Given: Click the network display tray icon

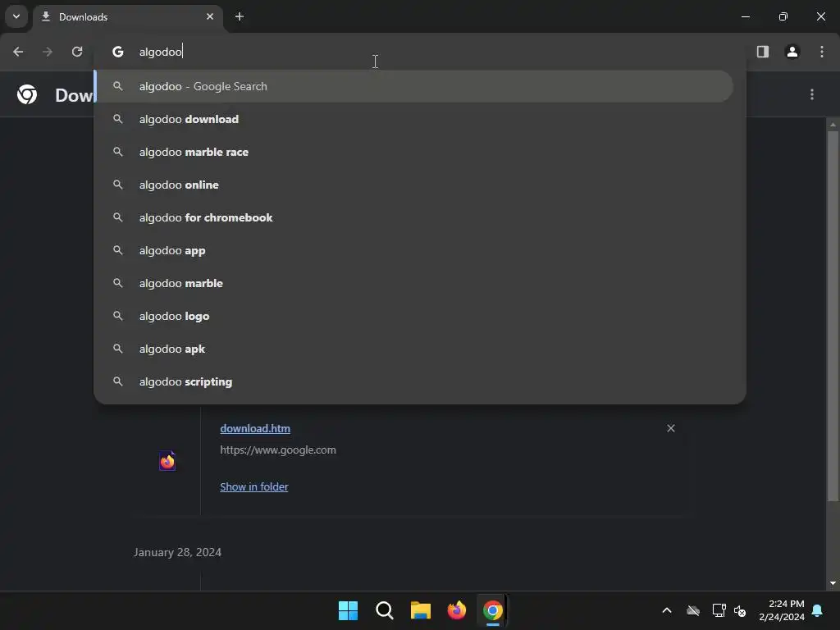Looking at the screenshot, I should click(x=719, y=610).
